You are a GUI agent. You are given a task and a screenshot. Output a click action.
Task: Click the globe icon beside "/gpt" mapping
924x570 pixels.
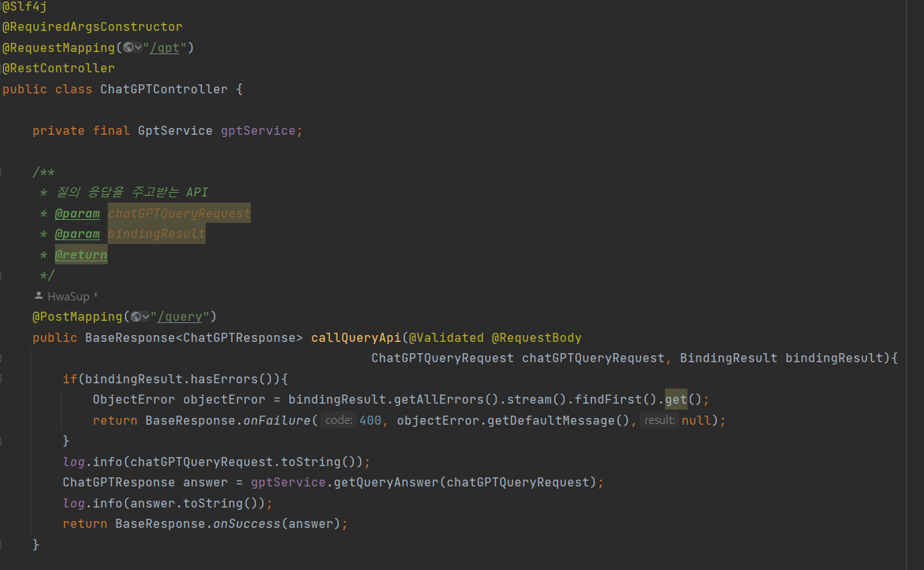tap(128, 47)
